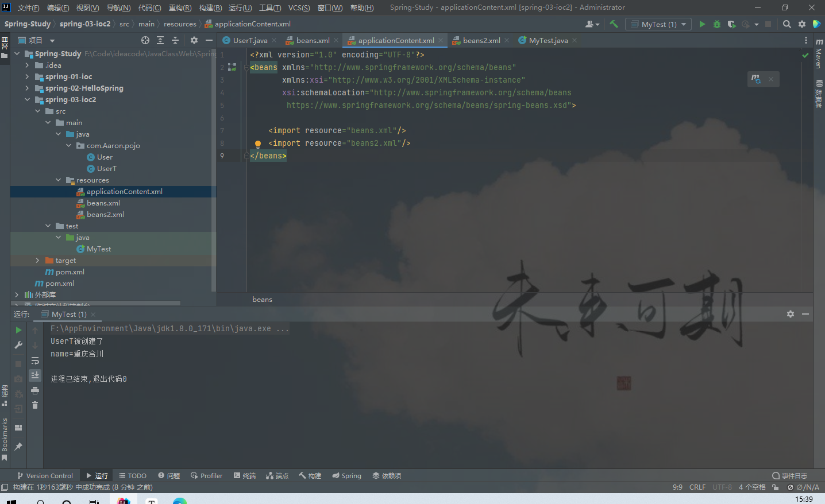Expand all nodes in Project panel
825x504 pixels.
coord(160,40)
